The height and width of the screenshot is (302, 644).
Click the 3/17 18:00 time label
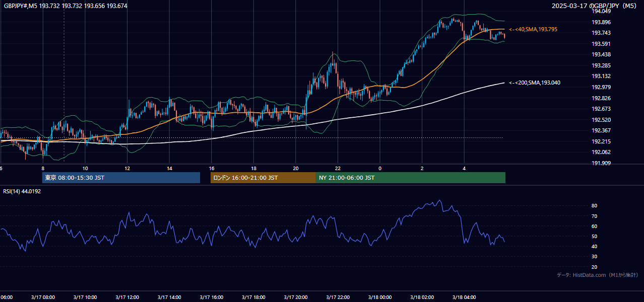(253, 297)
